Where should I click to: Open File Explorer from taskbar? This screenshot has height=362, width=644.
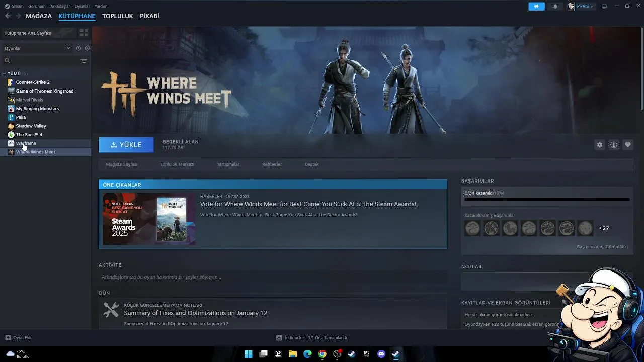[x=293, y=354]
